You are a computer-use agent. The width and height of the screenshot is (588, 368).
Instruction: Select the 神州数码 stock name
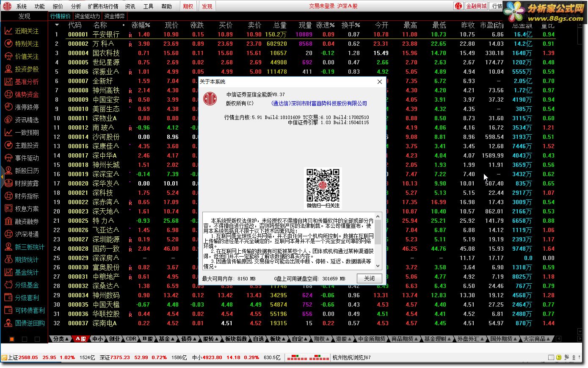106,295
